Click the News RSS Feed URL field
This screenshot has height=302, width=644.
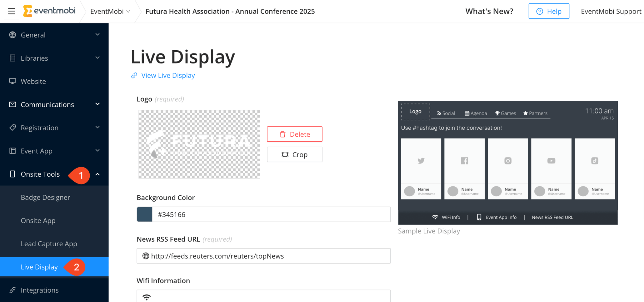[x=264, y=256]
